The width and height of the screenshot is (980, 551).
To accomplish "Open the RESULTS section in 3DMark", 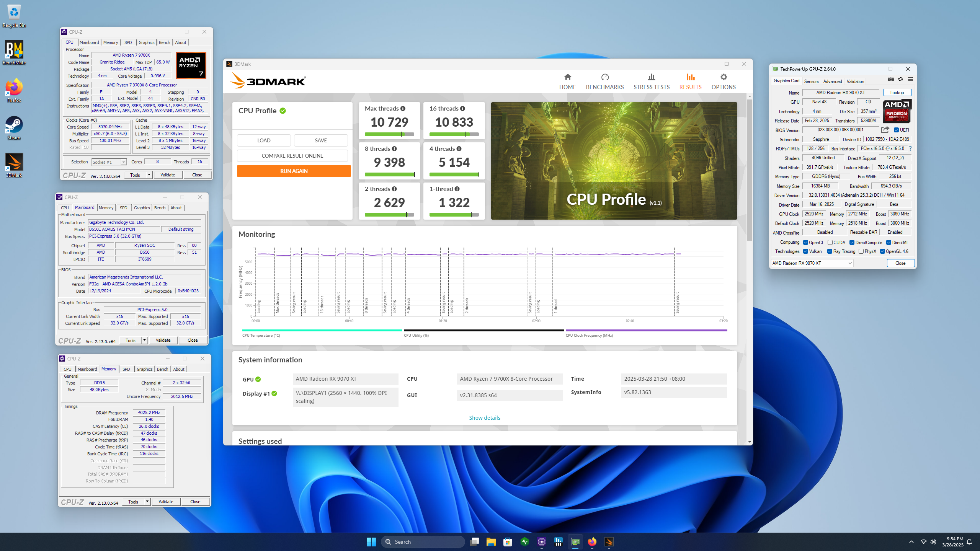I will pyautogui.click(x=690, y=82).
